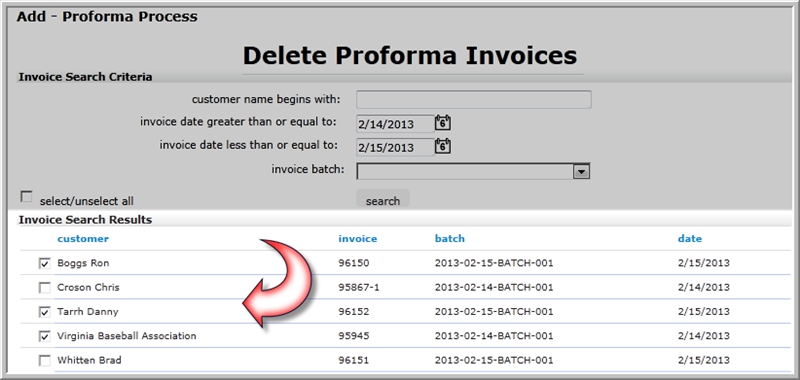
Task: Click the 2/14/2013 start date field
Action: 395,124
